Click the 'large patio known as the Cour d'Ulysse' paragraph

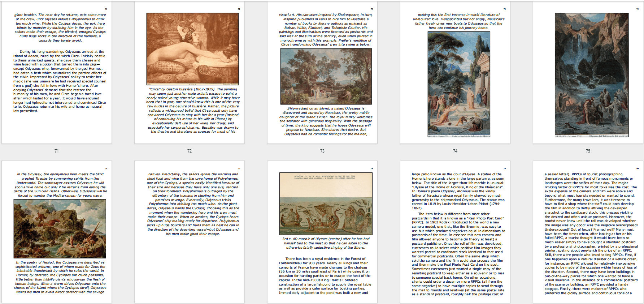(x=458, y=191)
